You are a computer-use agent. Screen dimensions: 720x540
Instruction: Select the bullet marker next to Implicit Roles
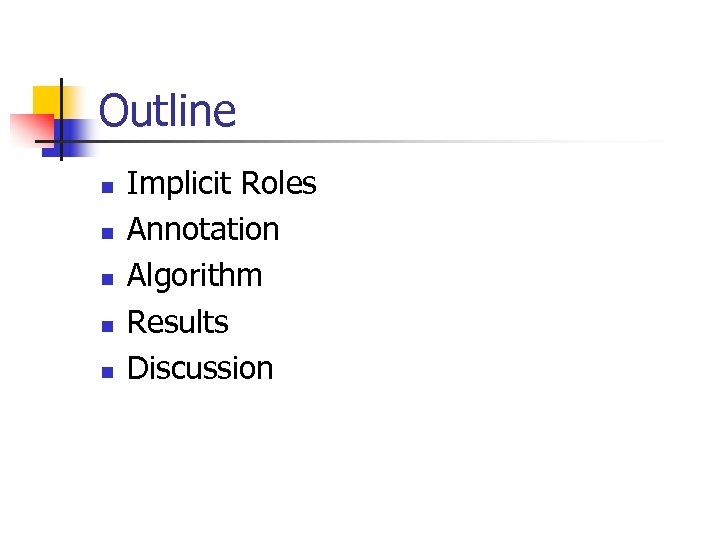click(108, 186)
